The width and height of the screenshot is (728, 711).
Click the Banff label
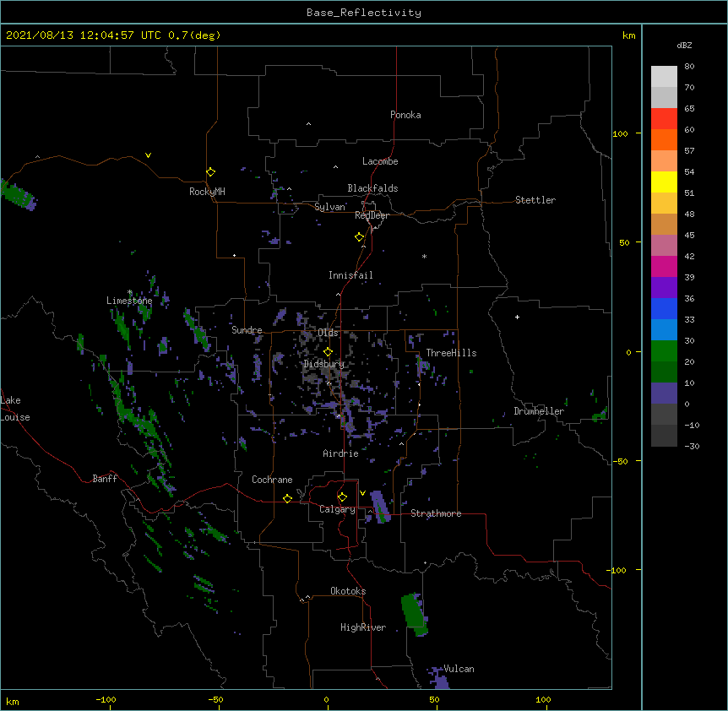105,479
